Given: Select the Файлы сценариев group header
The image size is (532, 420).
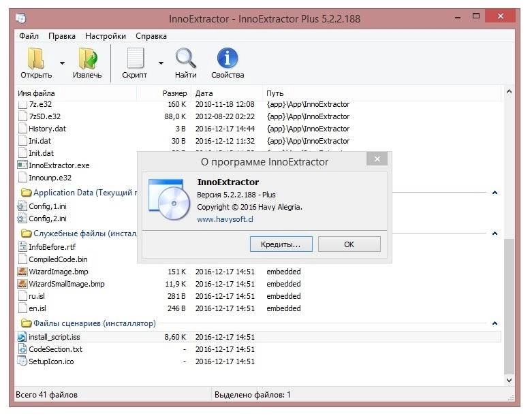Looking at the screenshot, I should (x=89, y=323).
